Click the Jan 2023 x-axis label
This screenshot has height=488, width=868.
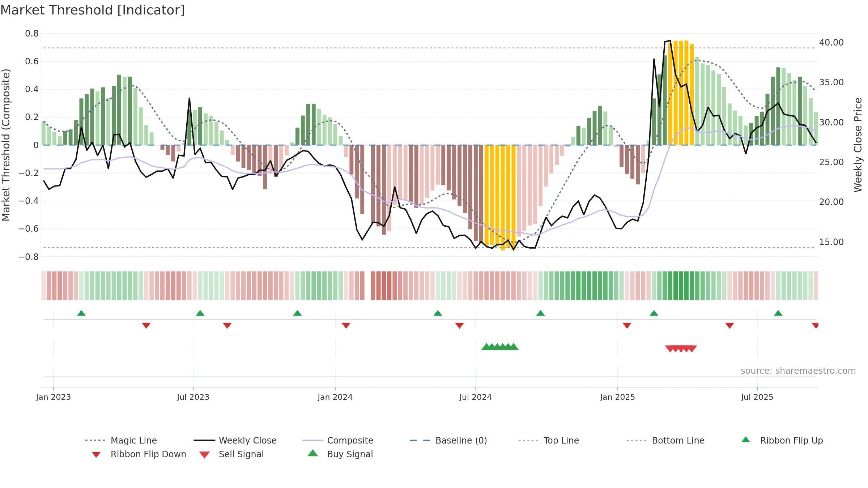click(x=54, y=397)
